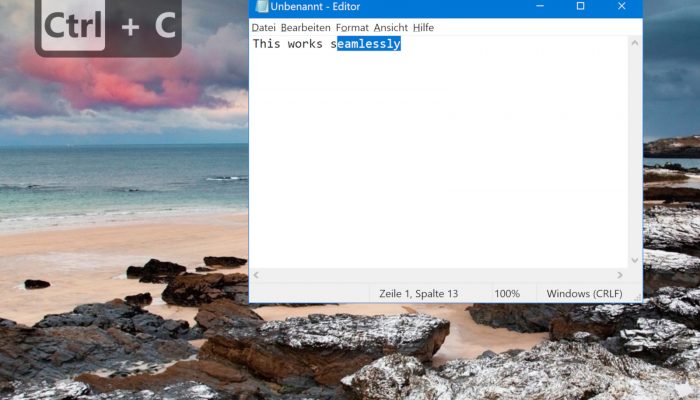The image size is (700, 400).
Task: Click the horizontal scrollbar right arrow
Action: click(x=620, y=275)
